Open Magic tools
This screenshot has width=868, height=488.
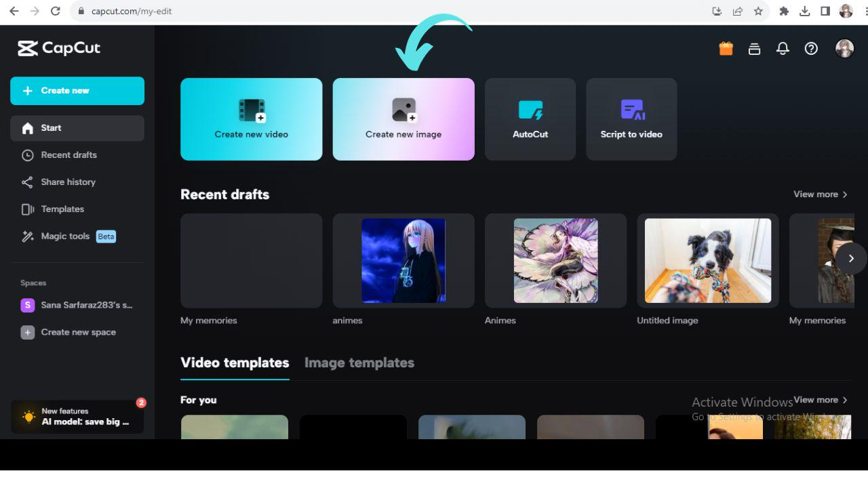77,237
